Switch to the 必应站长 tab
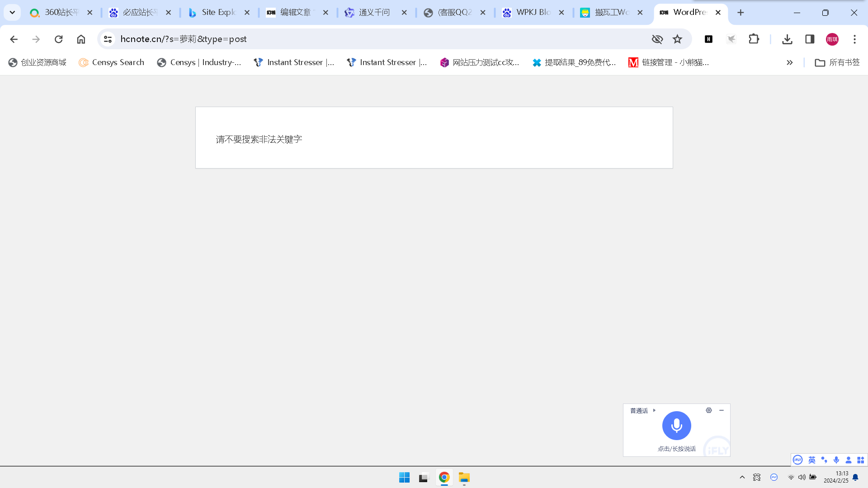 (140, 13)
